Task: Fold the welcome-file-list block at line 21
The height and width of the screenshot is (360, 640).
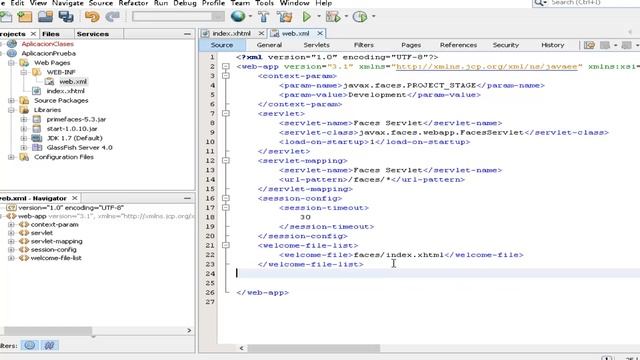Action: (x=226, y=245)
